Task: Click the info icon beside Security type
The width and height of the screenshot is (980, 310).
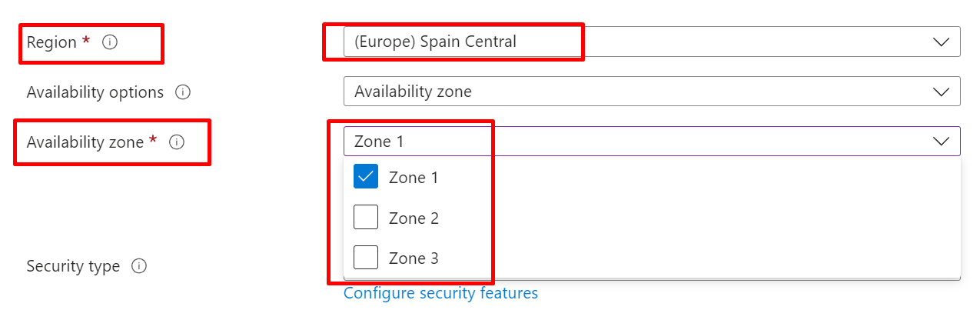Action: click(x=139, y=266)
